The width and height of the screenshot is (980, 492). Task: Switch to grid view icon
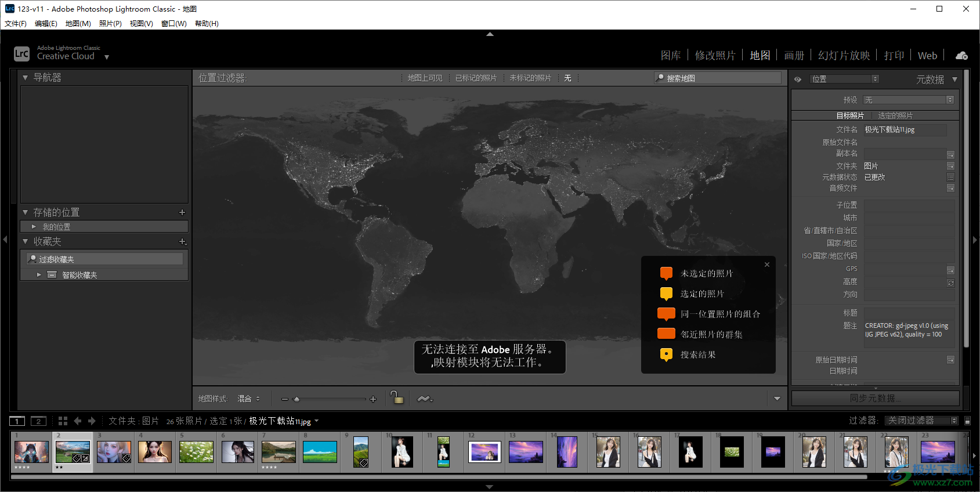click(63, 421)
